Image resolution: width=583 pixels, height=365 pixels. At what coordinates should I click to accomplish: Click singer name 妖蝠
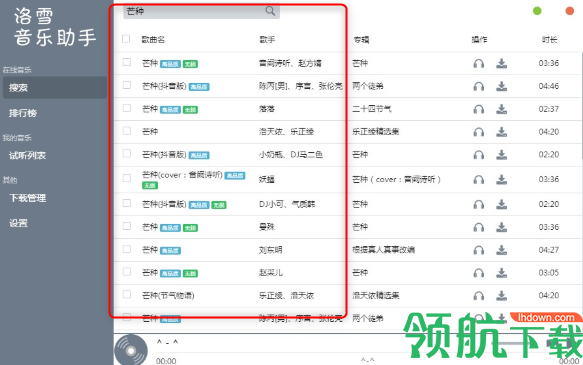(267, 179)
